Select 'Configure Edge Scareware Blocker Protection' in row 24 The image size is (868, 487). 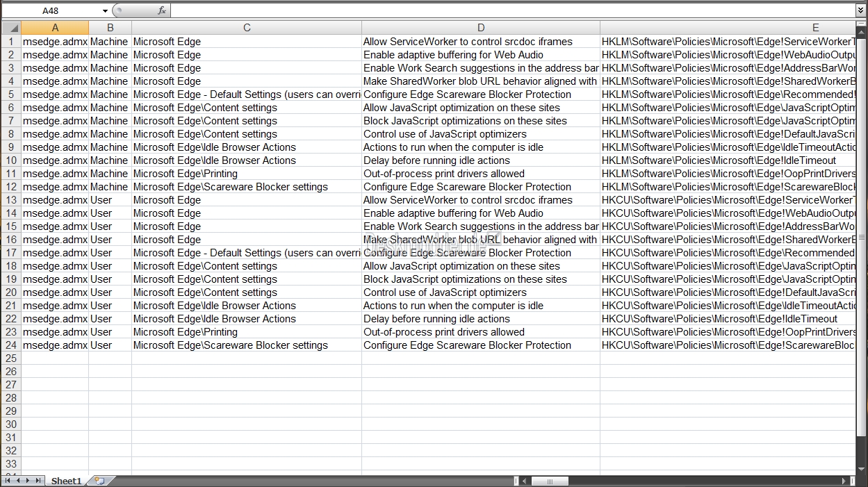[481, 345]
